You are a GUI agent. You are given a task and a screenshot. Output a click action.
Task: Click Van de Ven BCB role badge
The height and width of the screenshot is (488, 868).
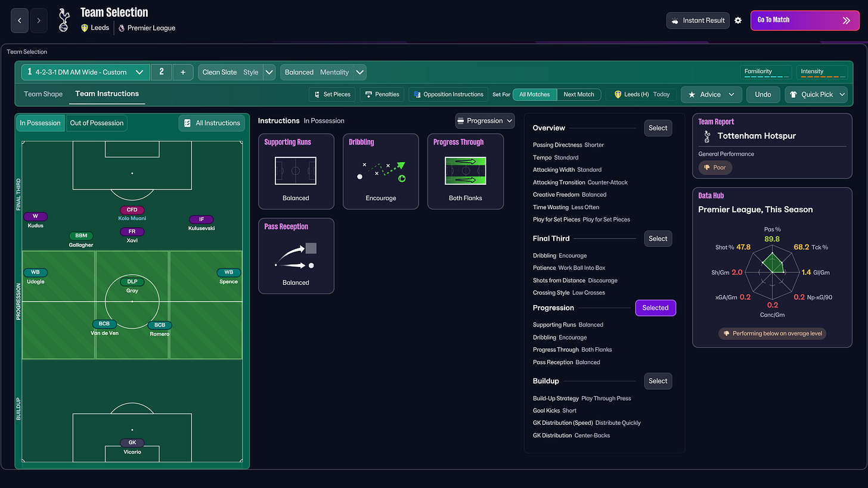coord(104,324)
